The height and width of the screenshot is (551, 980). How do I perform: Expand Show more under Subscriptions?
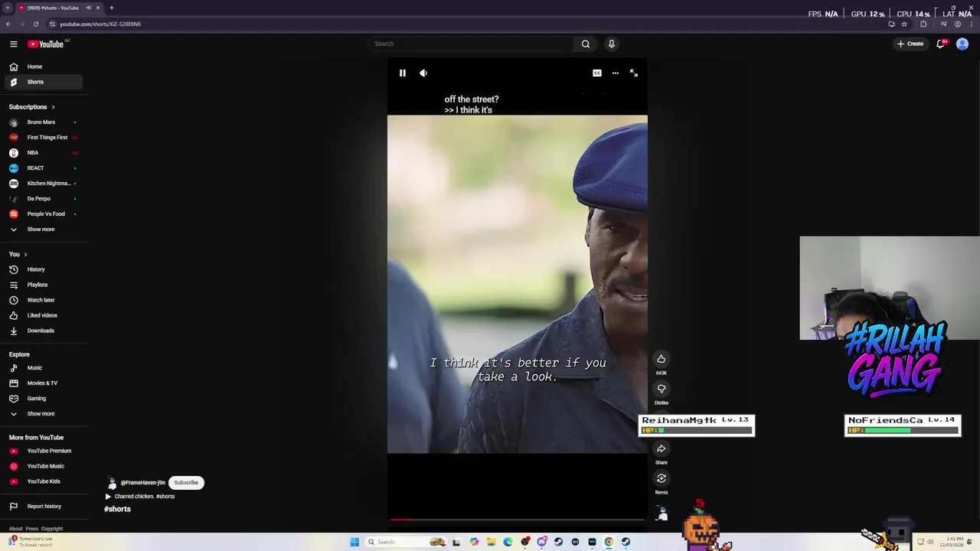click(x=44, y=230)
